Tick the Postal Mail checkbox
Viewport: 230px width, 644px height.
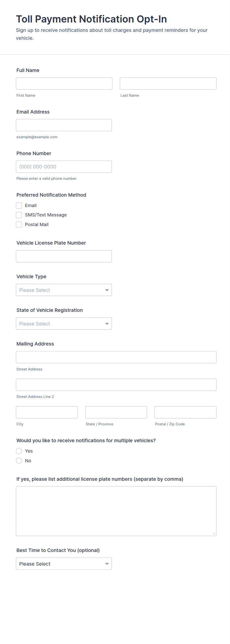19,225
